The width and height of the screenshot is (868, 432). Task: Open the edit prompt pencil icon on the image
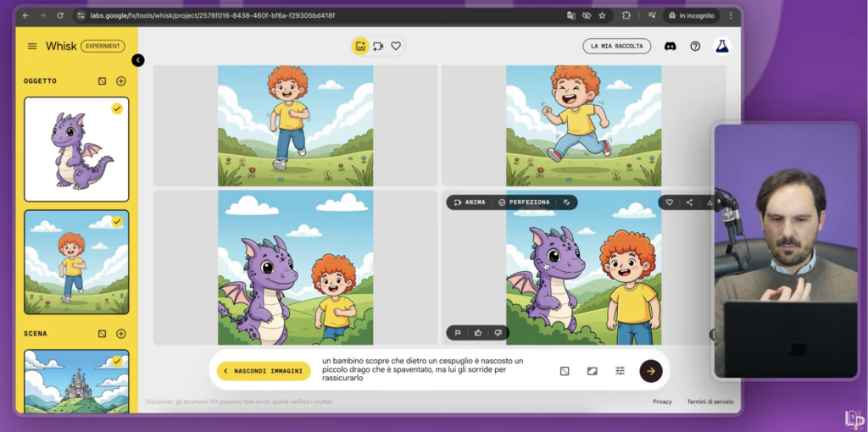pyautogui.click(x=566, y=202)
